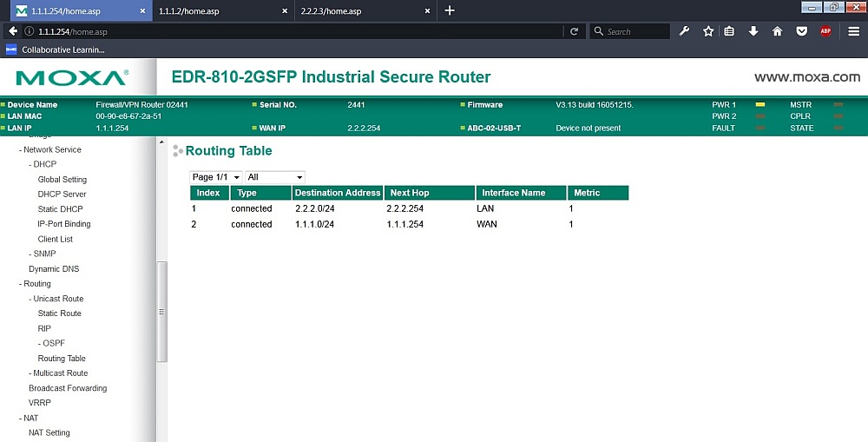
Task: Open the developer wrench icon
Action: [x=684, y=31]
